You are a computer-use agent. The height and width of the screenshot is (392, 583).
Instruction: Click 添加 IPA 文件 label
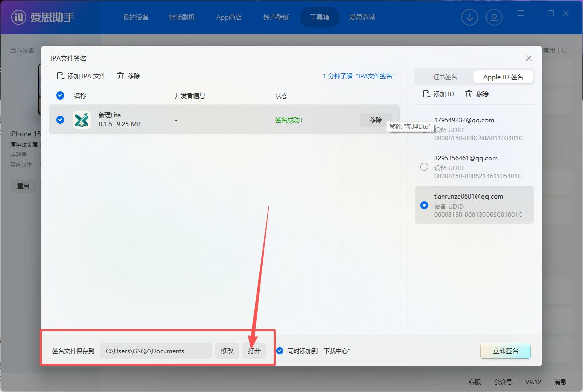click(86, 76)
